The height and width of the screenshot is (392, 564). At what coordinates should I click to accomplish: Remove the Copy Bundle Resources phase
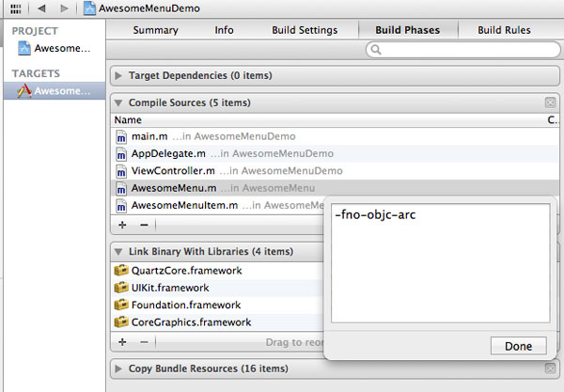click(550, 368)
